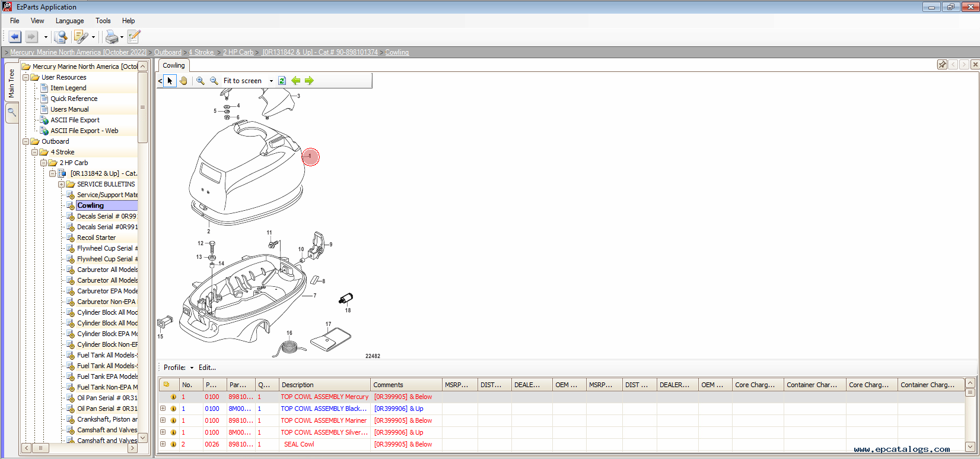Select Recoil Starter in the tree
Image resolution: width=980 pixels, height=459 pixels.
pyautogui.click(x=97, y=238)
